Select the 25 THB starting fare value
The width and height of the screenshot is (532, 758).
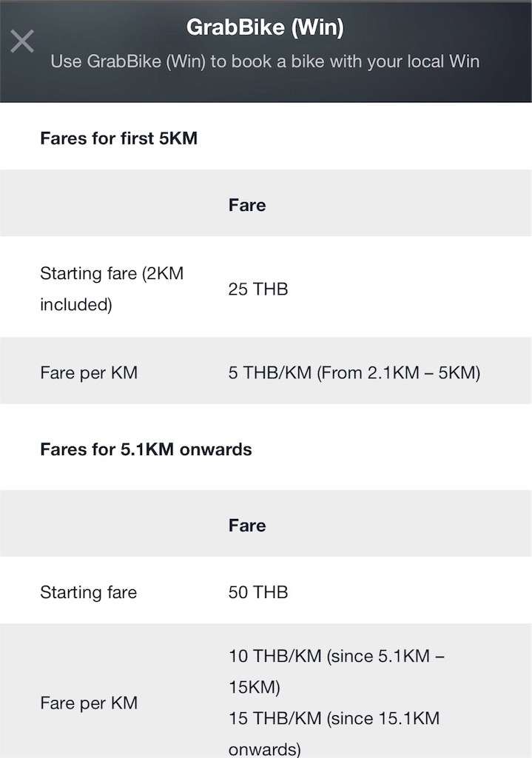258,289
